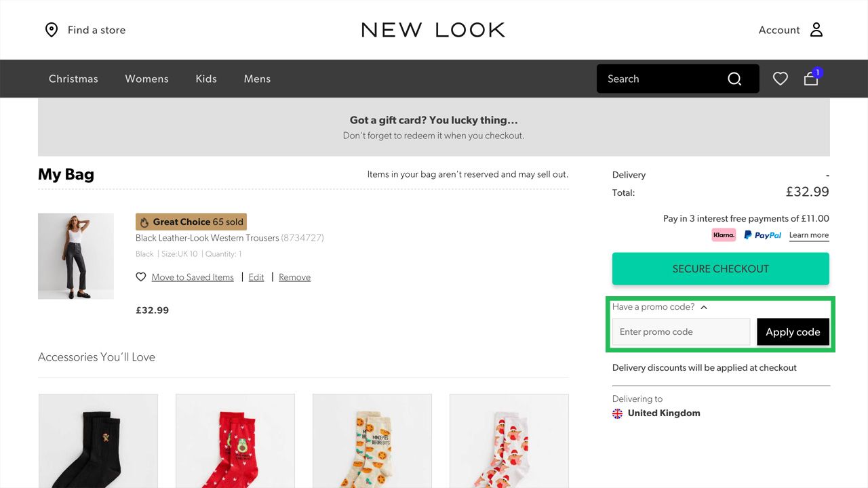This screenshot has width=868, height=488.
Task: Open the Mens menu
Action: click(x=257, y=79)
